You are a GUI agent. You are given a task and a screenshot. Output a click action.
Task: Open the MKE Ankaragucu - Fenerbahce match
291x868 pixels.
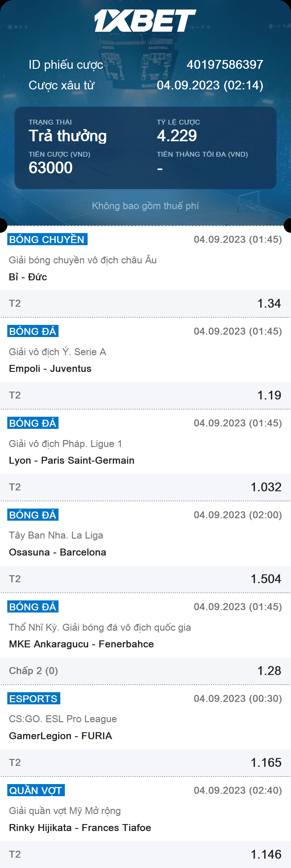coord(81,644)
